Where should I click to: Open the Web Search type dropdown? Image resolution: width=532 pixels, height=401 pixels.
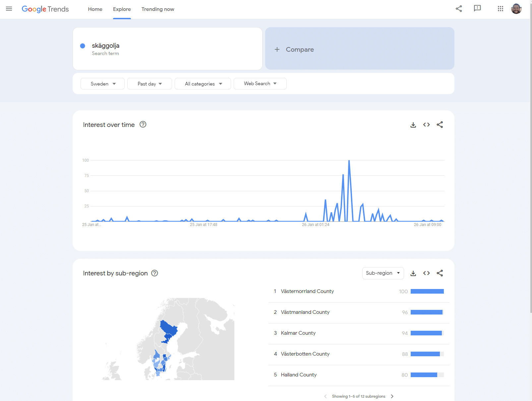260,84
